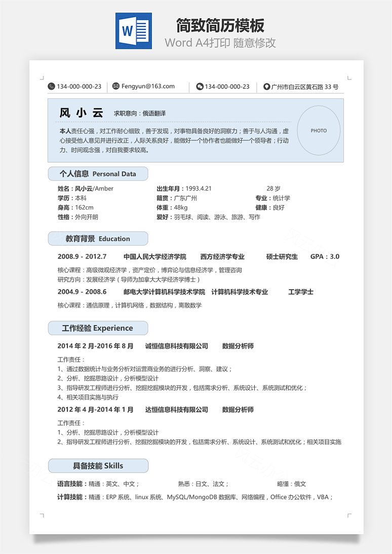Click the round PHOTO placeholder

point(319,130)
